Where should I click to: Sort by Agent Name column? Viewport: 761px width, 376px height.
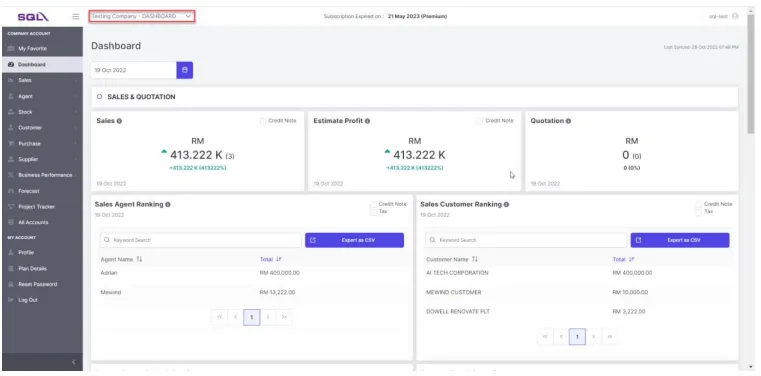[121, 260]
